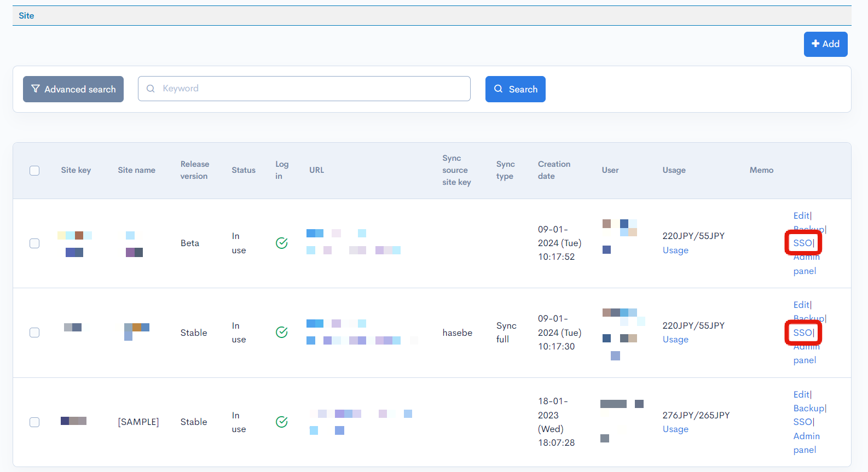Click the magnifier icon in Keyword field
The height and width of the screenshot is (472, 868).
151,89
